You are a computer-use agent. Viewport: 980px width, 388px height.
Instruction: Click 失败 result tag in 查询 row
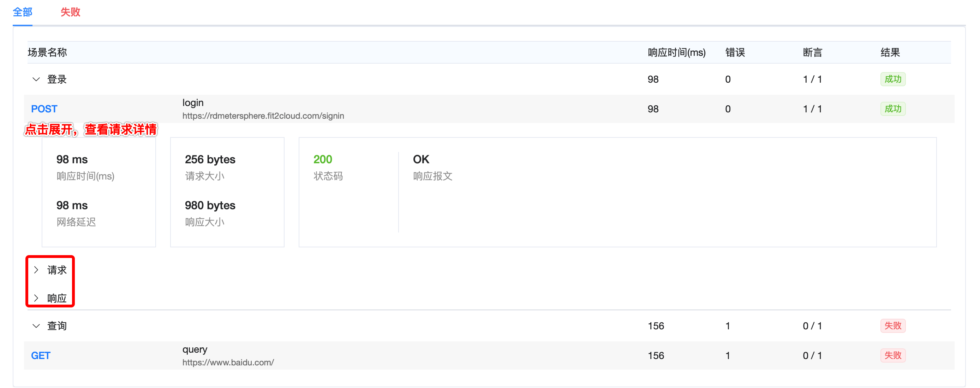892,325
